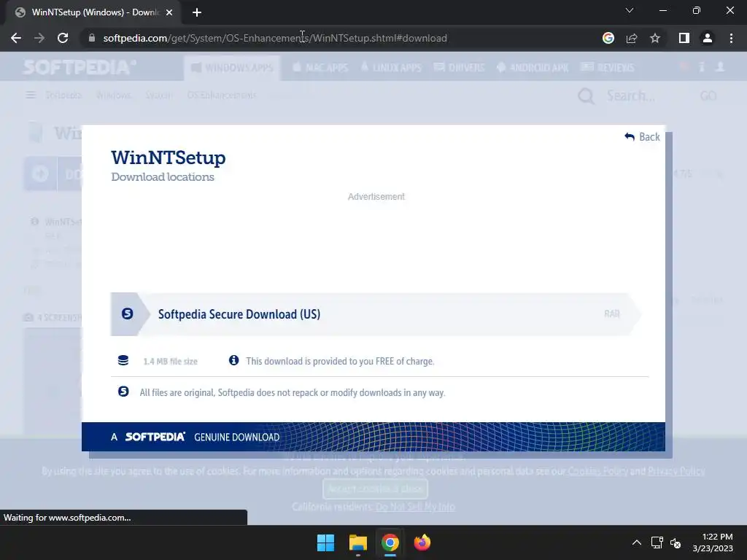Open the tab search chevron dropdown
This screenshot has height=560, width=747.
coord(630,10)
